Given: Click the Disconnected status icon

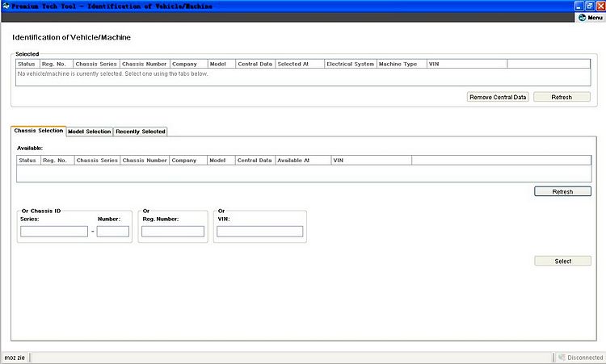Looking at the screenshot, I should pyautogui.click(x=562, y=358).
